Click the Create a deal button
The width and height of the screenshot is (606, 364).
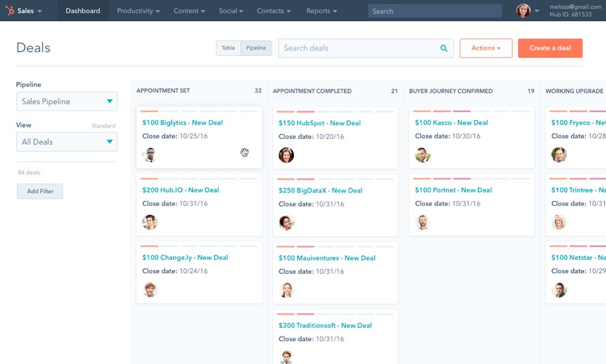pos(550,48)
